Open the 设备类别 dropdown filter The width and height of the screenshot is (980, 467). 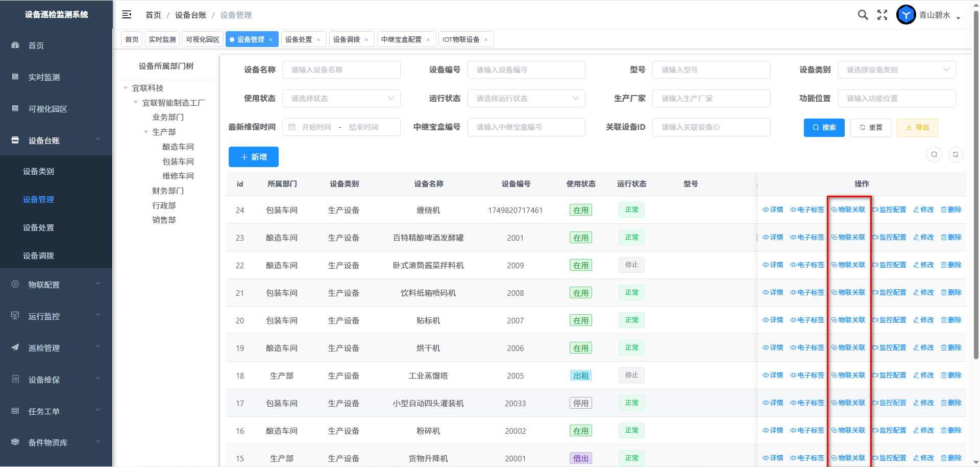(896, 70)
